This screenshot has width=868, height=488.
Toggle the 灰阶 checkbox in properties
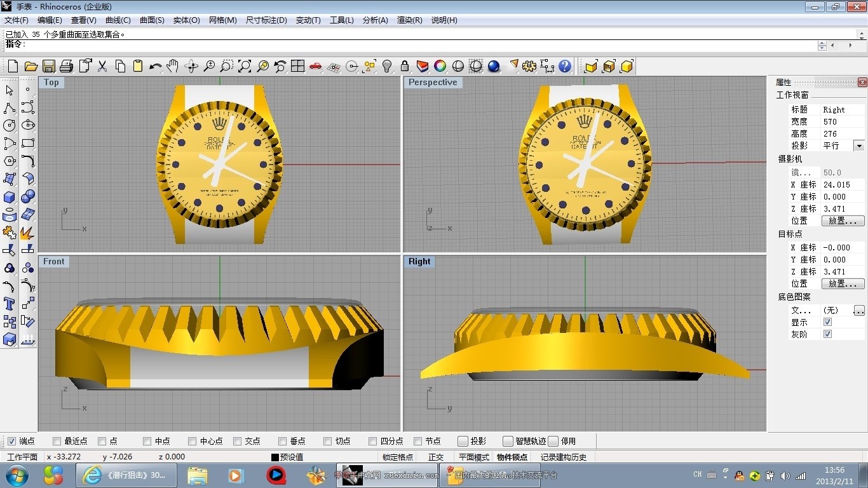pyautogui.click(x=827, y=334)
